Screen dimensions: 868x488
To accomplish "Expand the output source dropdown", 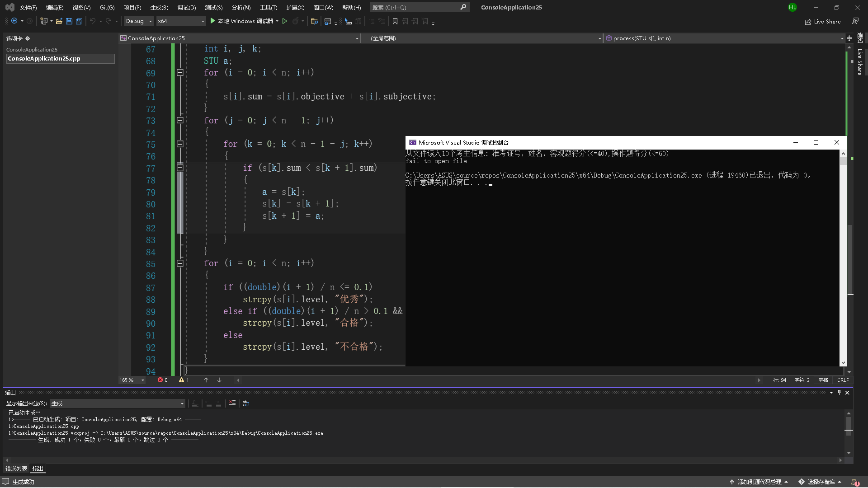I will (x=182, y=404).
